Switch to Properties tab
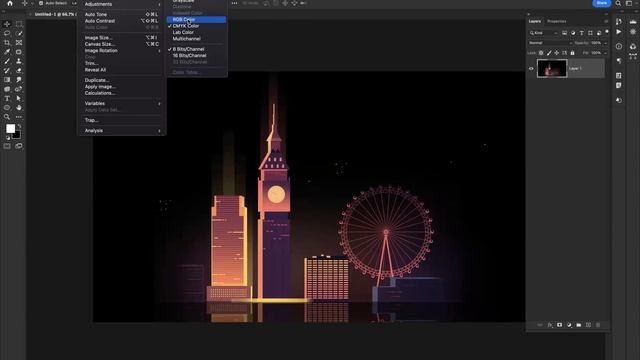 point(557,21)
